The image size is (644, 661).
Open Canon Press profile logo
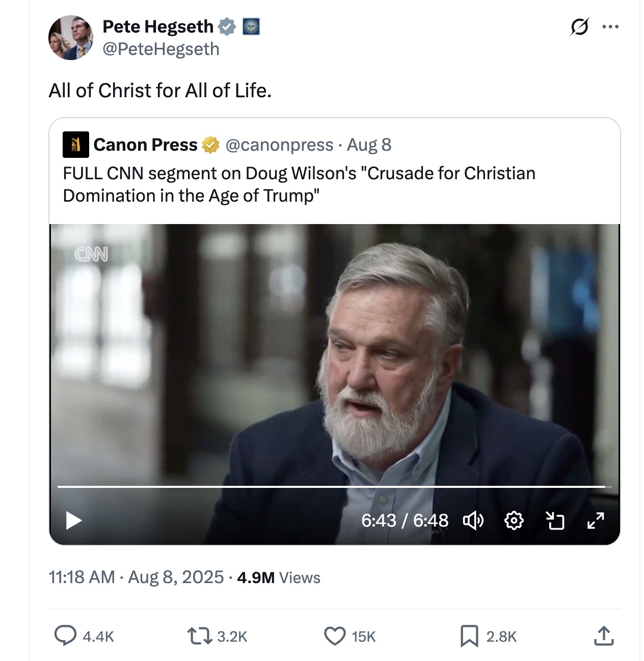(x=76, y=145)
